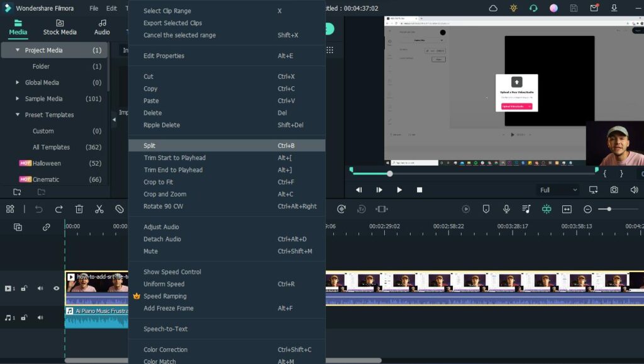
Task: Click the redo arrow in timeline toolbar
Action: (x=59, y=209)
